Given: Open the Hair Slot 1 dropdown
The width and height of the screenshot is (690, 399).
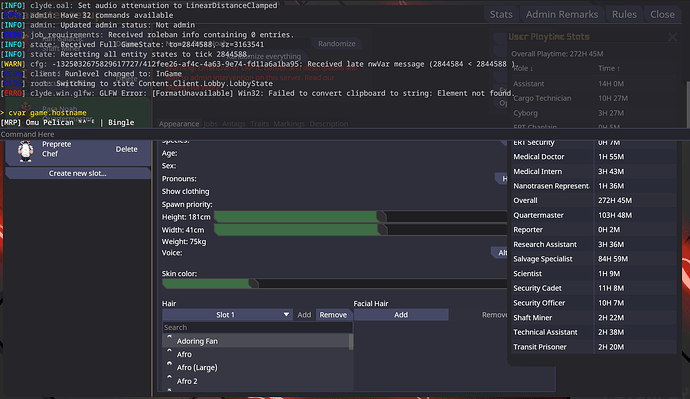Looking at the screenshot, I should (228, 315).
